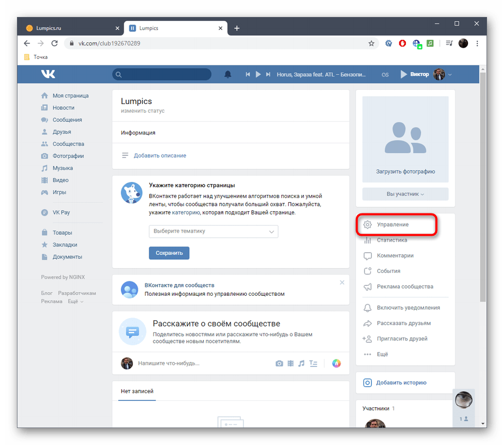Image resolution: width=504 pixels, height=445 pixels.
Task: Attach a video to the post
Action: point(291,363)
